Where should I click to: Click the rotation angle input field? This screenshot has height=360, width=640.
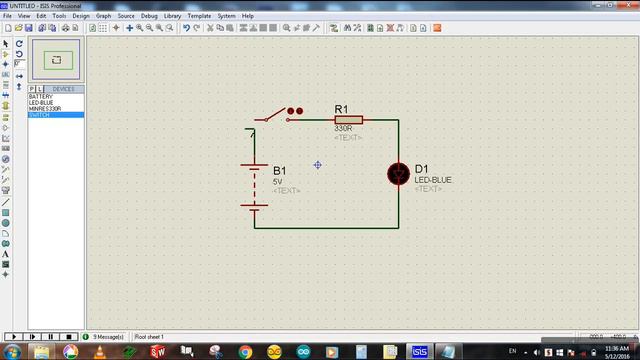(19, 64)
